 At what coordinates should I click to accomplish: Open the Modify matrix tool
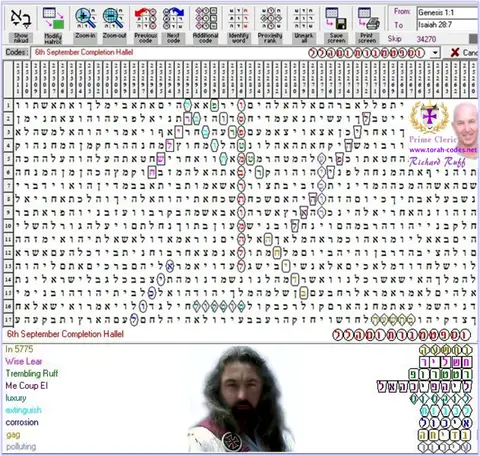tap(53, 18)
